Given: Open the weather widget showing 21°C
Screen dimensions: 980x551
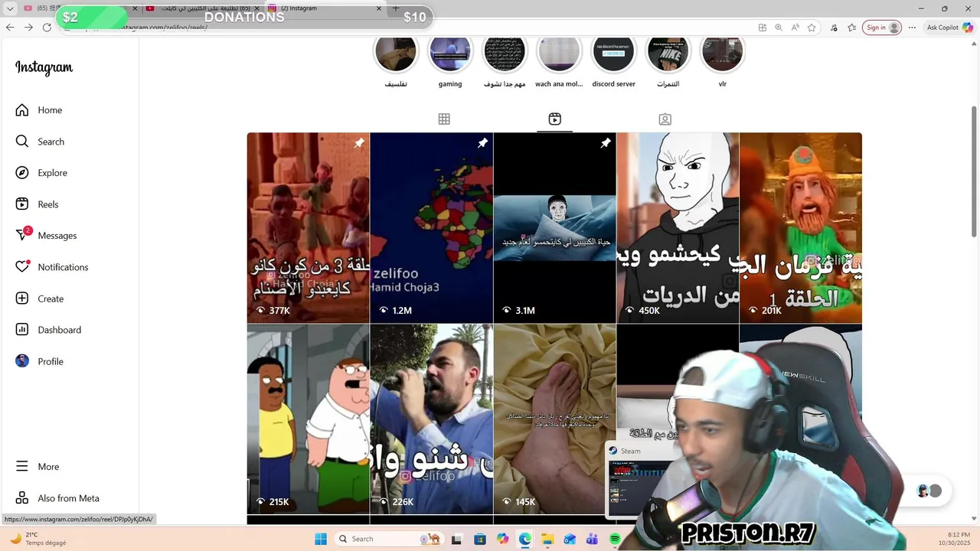Looking at the screenshot, I should coord(38,539).
